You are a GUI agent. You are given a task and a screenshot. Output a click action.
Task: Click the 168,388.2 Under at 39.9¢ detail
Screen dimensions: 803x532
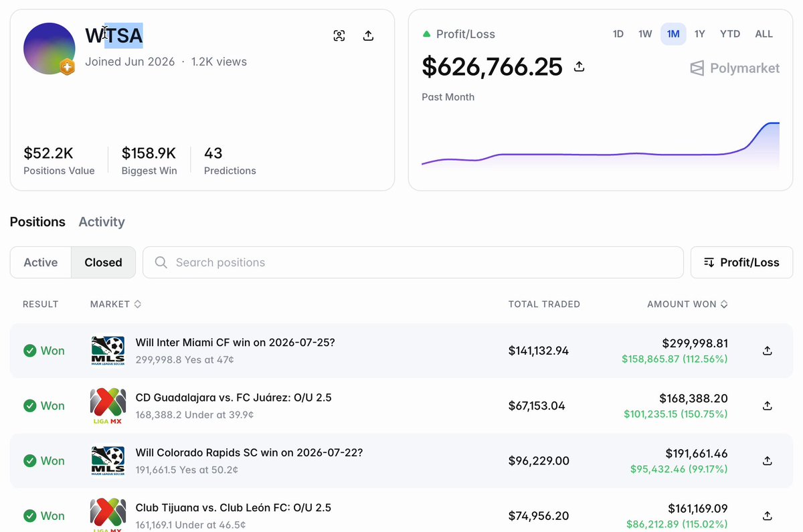195,415
